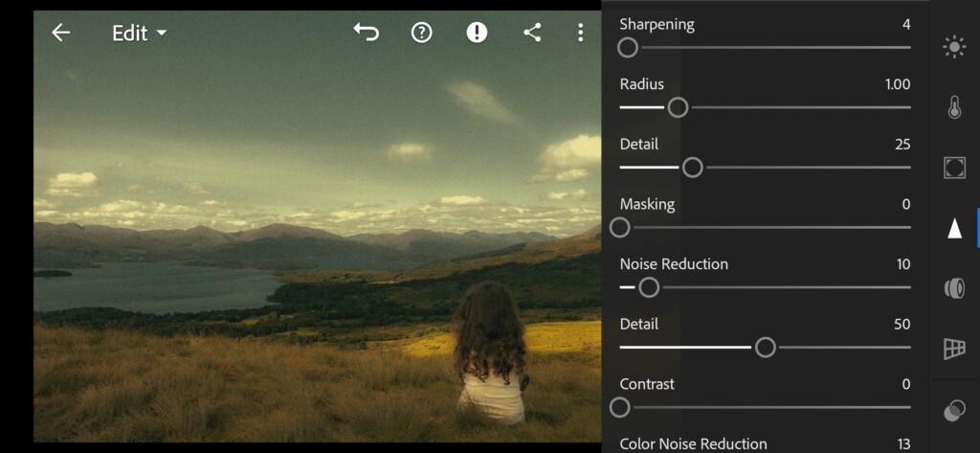
Task: Select the Detail triangle panel
Action: coord(954,228)
